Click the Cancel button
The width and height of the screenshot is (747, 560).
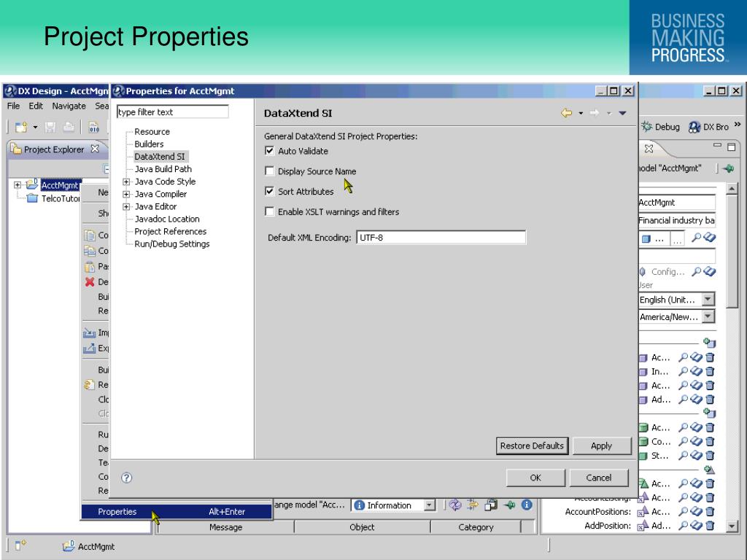pos(598,478)
